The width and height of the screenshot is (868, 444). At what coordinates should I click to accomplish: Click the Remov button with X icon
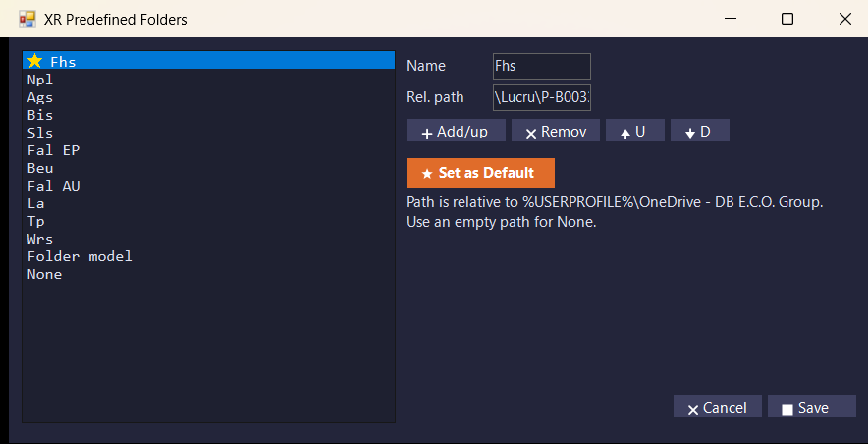[x=555, y=131]
